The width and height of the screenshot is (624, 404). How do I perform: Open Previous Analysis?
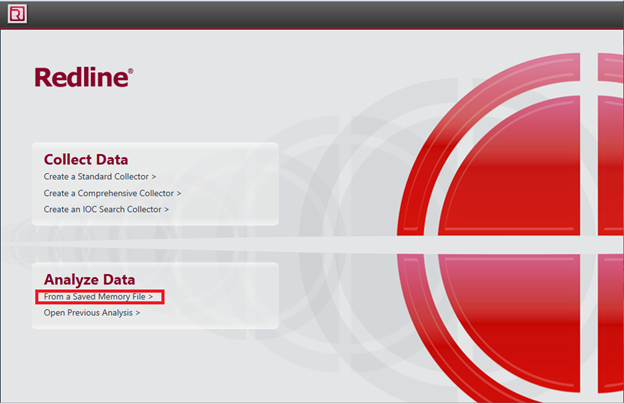click(91, 313)
